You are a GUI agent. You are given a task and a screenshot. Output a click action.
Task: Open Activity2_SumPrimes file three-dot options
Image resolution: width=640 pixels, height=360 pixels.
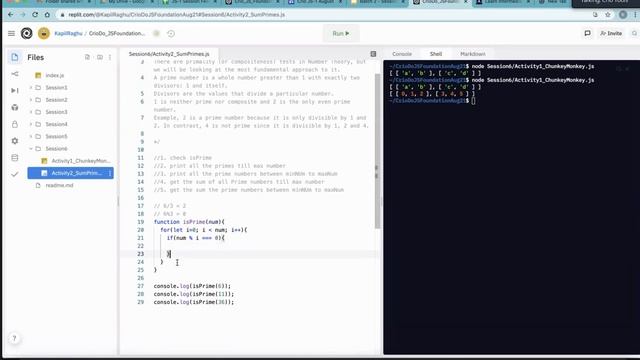[x=110, y=173]
